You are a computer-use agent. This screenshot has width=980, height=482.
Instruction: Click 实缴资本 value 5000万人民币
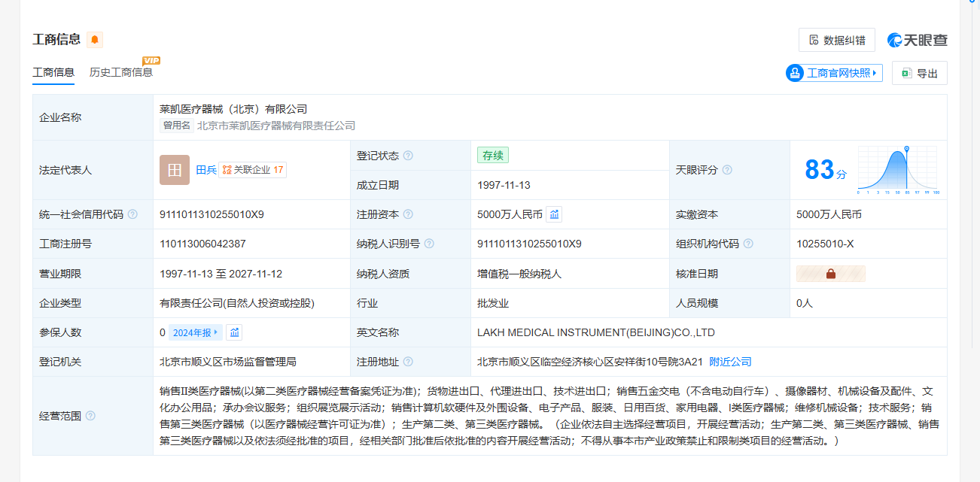pyautogui.click(x=829, y=214)
